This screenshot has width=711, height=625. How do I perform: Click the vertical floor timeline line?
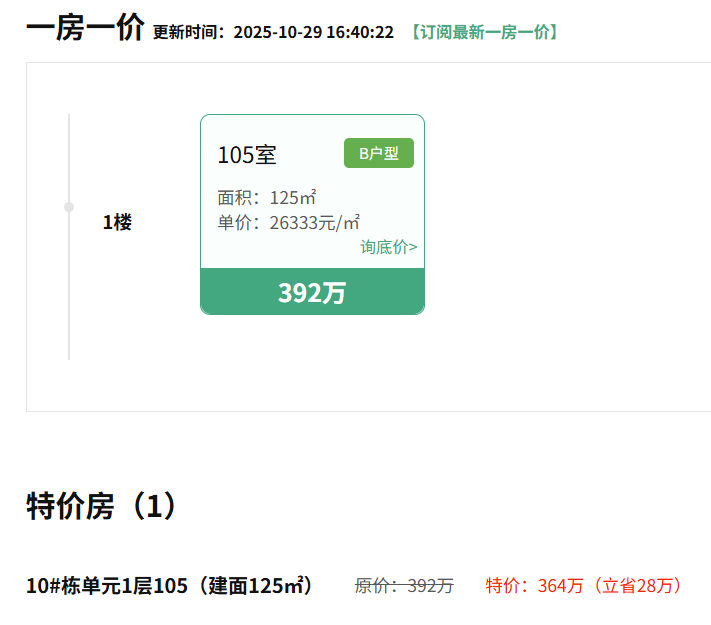click(x=69, y=300)
